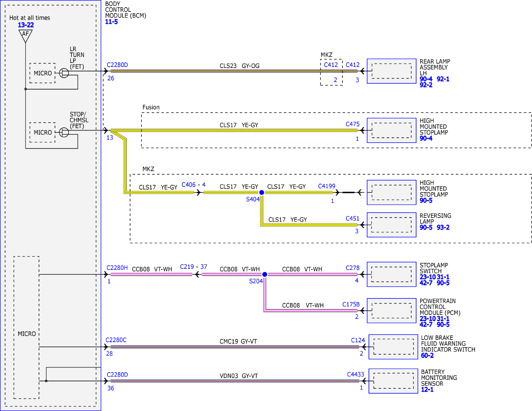Click the C4199 connector label
Image resolution: width=532 pixels, height=411 pixels.
(x=327, y=186)
